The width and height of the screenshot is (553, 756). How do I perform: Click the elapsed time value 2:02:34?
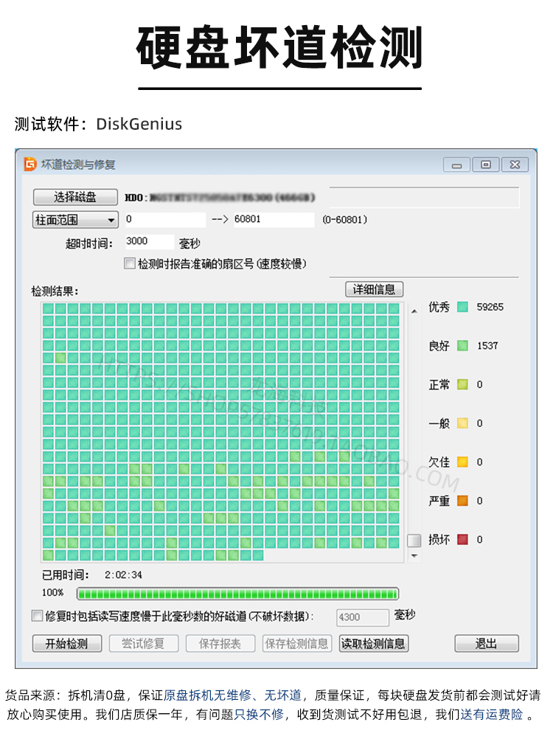pos(123,575)
